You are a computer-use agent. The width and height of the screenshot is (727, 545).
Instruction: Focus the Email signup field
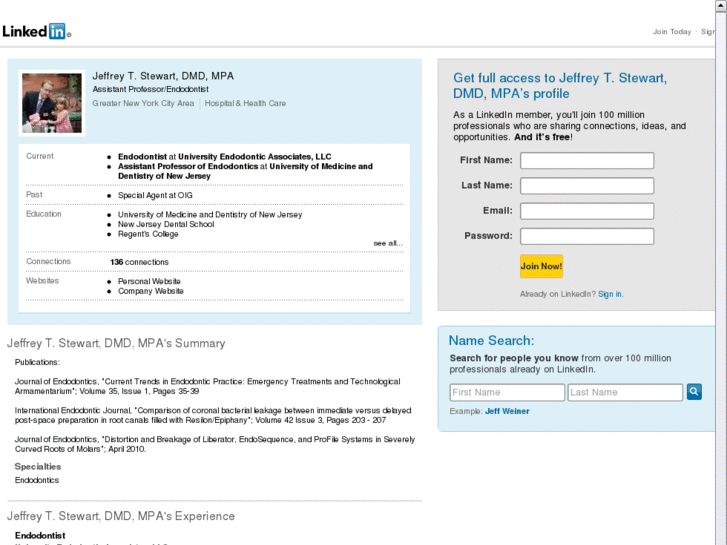[x=587, y=211]
